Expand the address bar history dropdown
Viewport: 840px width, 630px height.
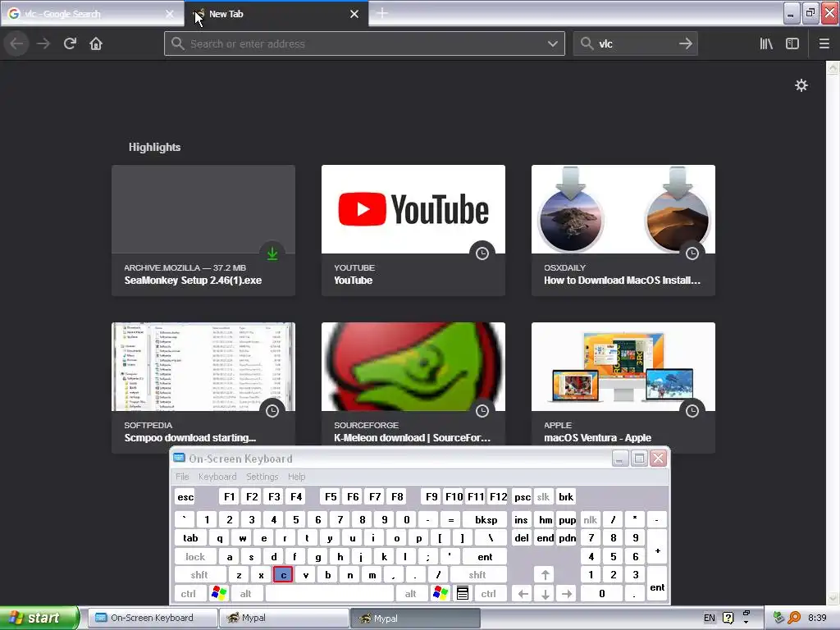click(x=553, y=43)
